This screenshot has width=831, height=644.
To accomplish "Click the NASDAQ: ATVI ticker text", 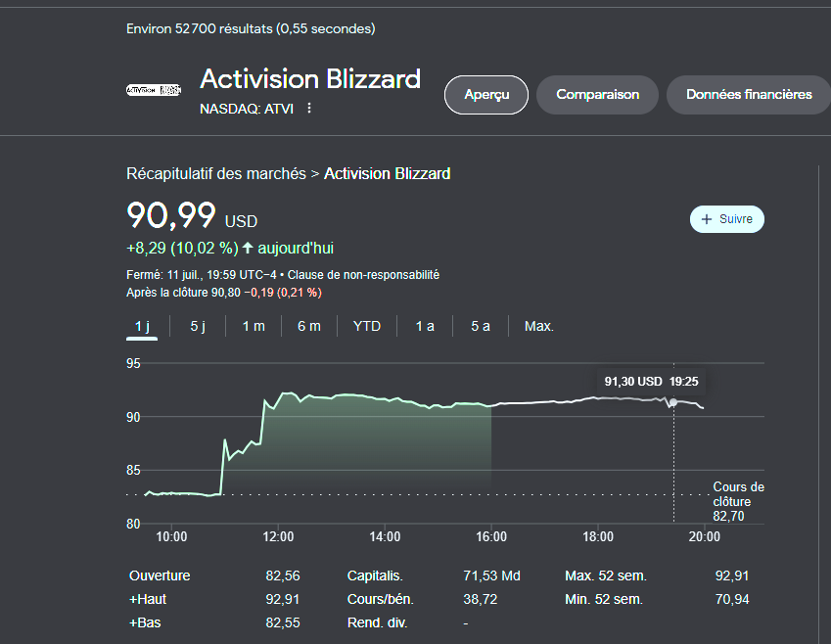I will point(247,109).
